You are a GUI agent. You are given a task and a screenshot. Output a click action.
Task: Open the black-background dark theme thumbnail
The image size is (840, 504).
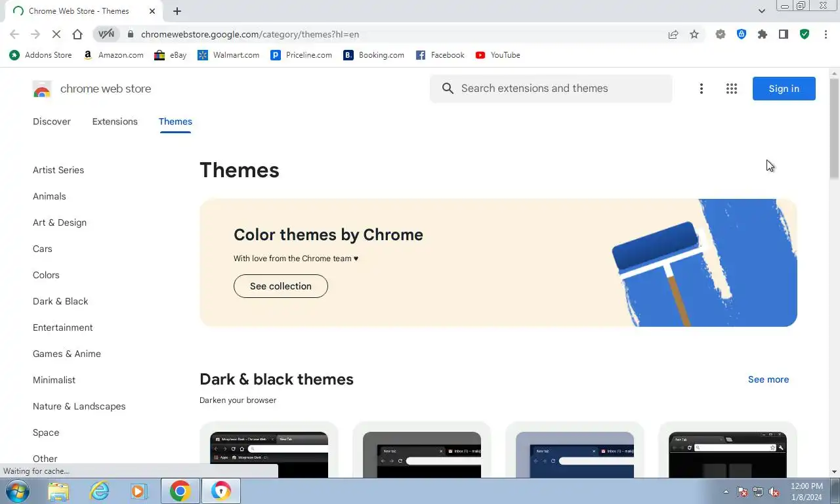tap(728, 454)
